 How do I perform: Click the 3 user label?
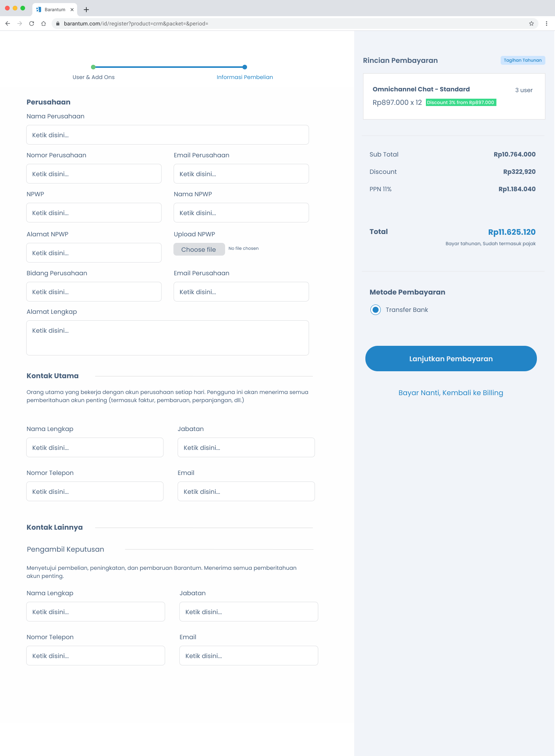pos(524,90)
